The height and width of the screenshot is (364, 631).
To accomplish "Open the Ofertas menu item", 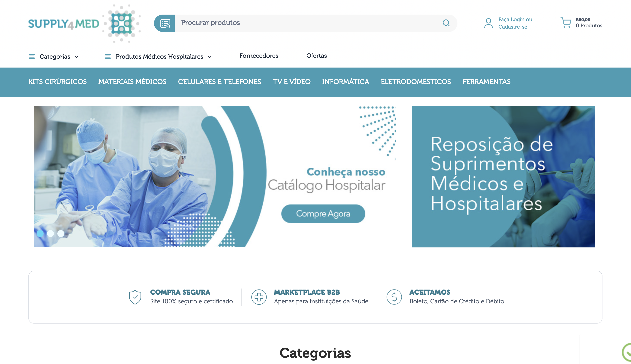I will coord(316,56).
